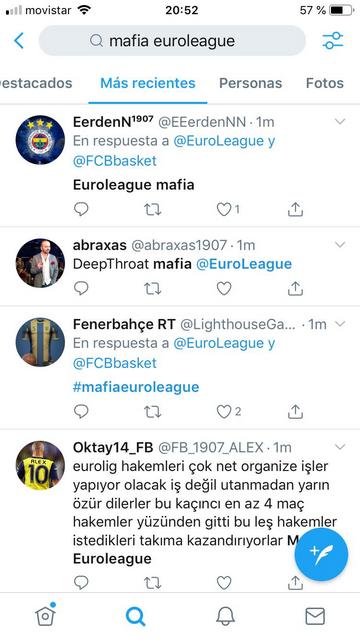Viewport: 360px width, 640px height.
Task: Like the abraxas tweet
Action: point(224,289)
